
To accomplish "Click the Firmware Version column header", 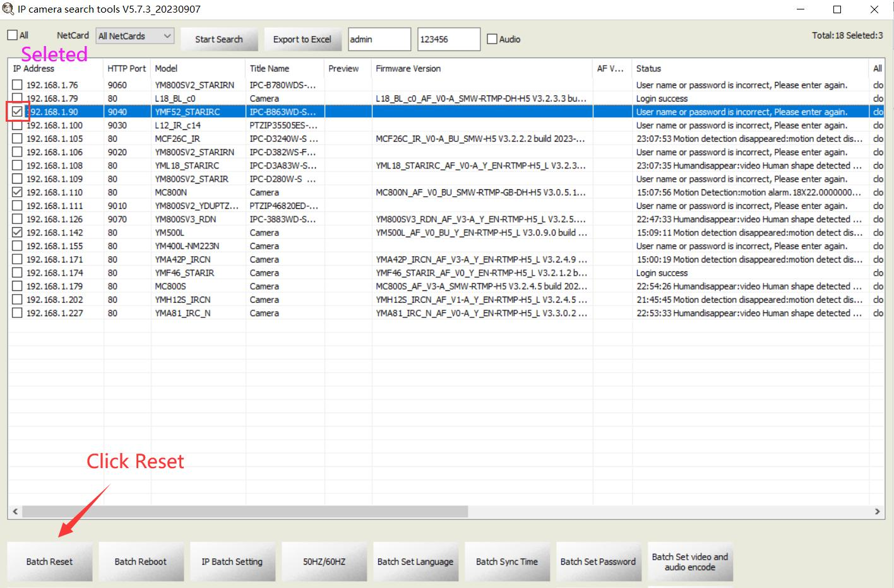I will click(481, 69).
